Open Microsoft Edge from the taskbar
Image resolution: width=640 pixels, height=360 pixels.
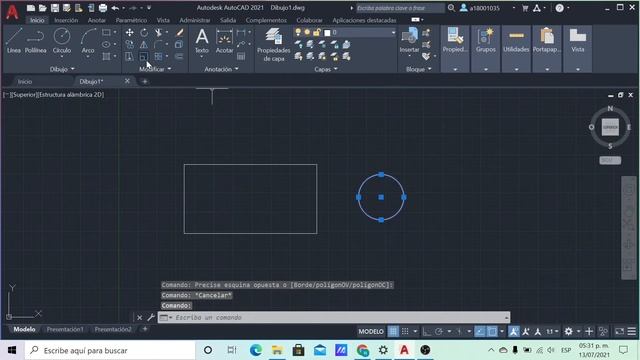click(x=256, y=350)
